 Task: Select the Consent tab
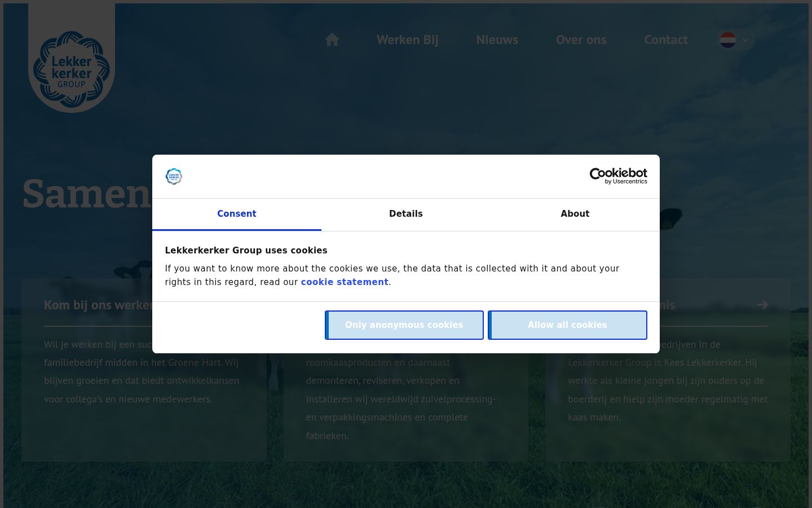237,214
